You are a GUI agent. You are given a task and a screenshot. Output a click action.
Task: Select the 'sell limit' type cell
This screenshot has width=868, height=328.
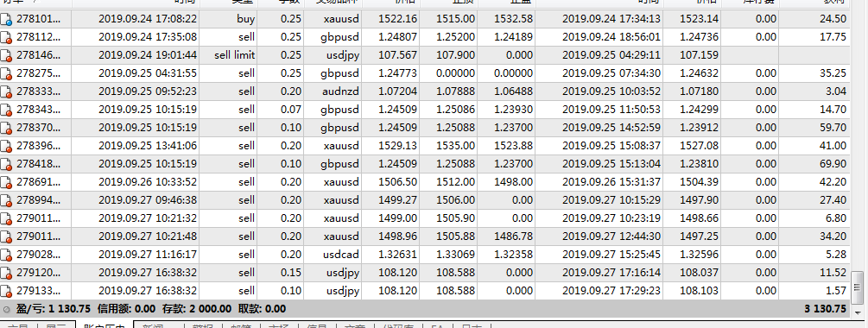[235, 55]
